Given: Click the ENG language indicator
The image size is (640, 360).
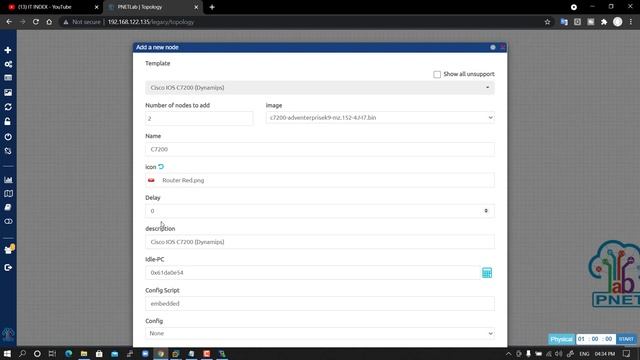Looking at the screenshot, I should coord(584,353).
